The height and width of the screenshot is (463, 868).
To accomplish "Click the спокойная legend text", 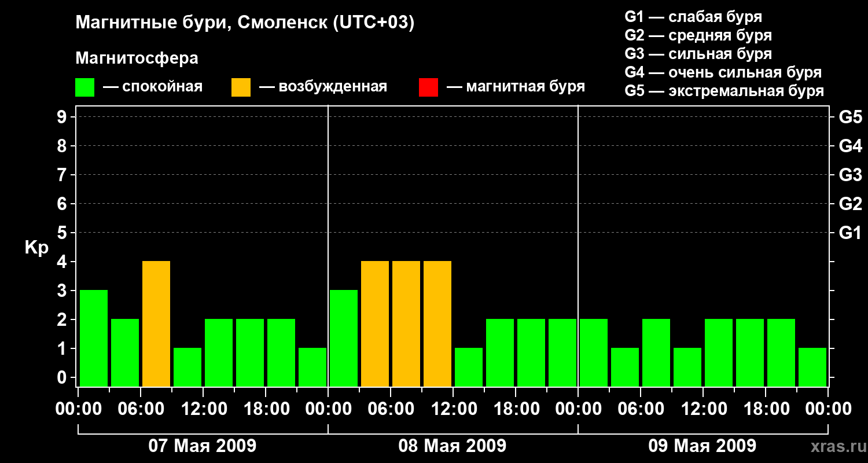I will 162,87.
